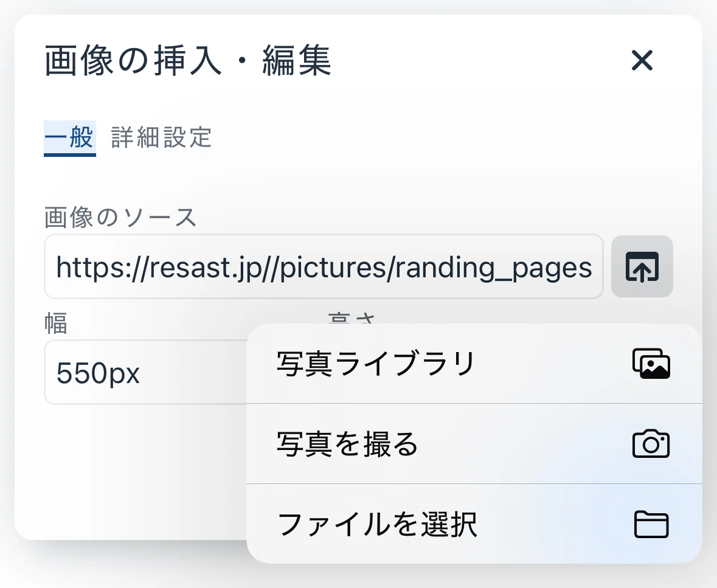Click the 画像の挿入・編集 dialog title
The height and width of the screenshot is (588, 717).
click(x=187, y=60)
